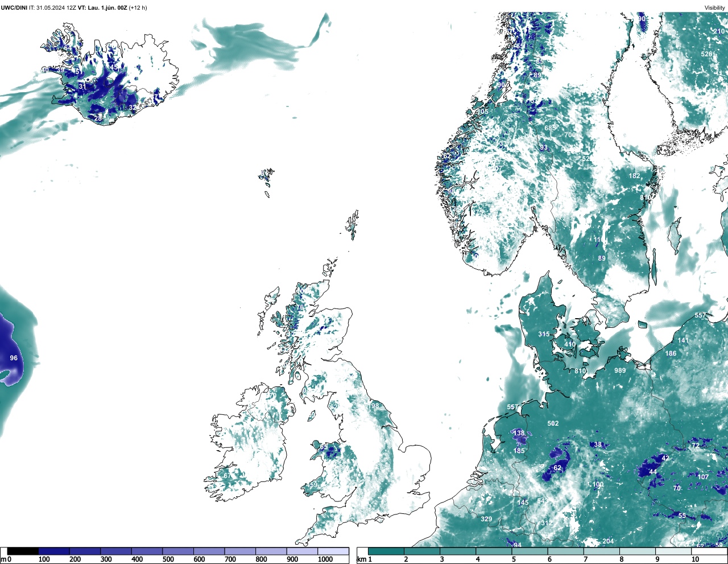Viewport: 728px width, 564px height.
Task: Click the 5–6 km legend swatch
Action: 530,551
